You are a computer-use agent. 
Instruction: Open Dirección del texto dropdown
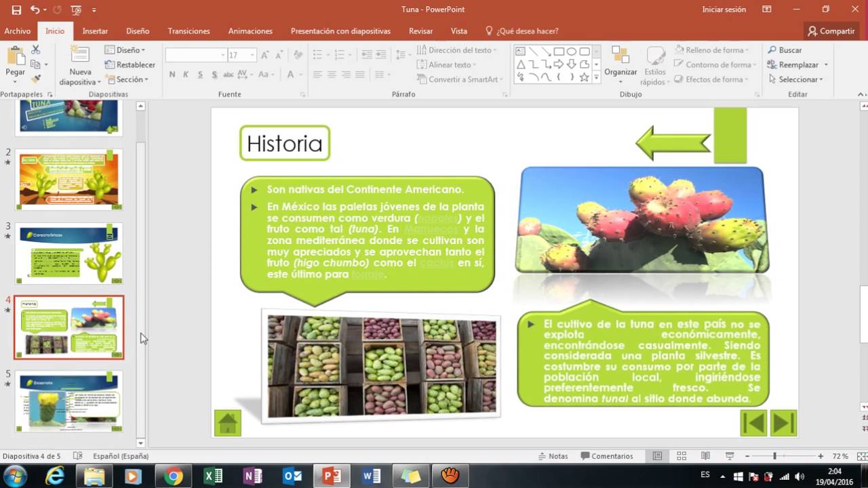point(456,50)
